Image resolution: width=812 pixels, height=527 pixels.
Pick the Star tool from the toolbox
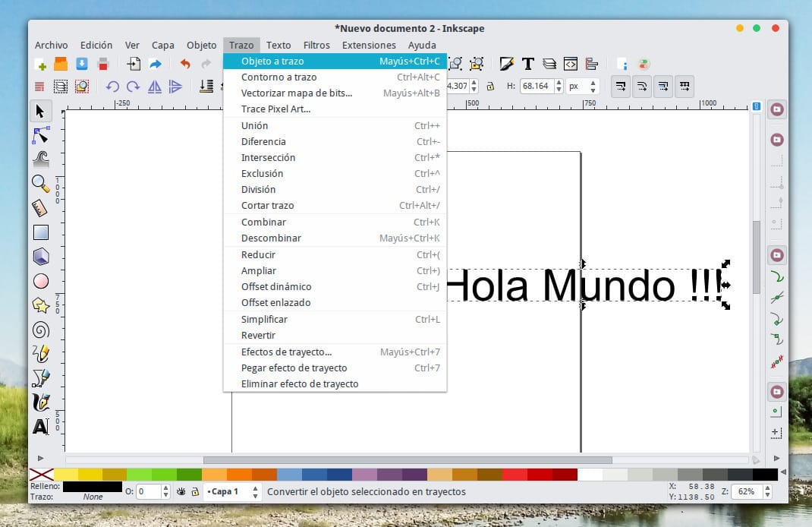click(x=40, y=305)
